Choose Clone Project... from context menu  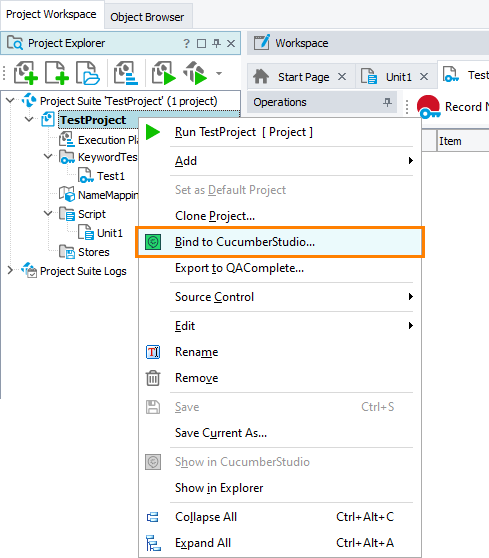279,216
